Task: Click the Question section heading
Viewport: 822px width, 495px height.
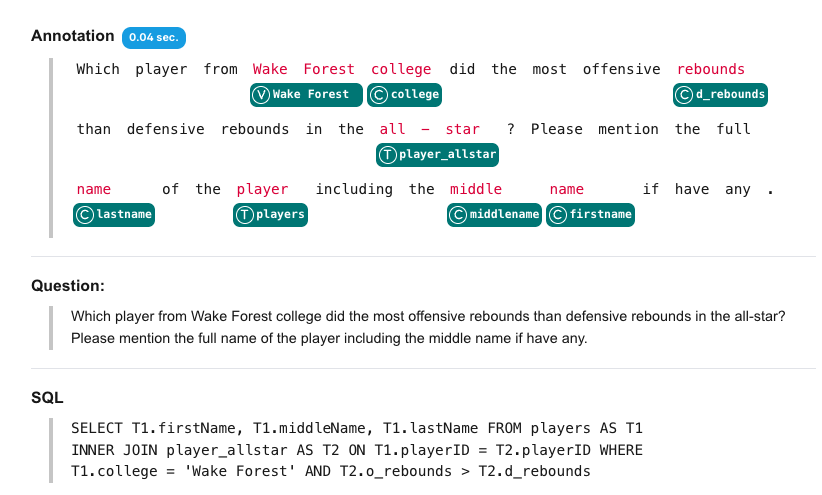Action: (x=68, y=286)
